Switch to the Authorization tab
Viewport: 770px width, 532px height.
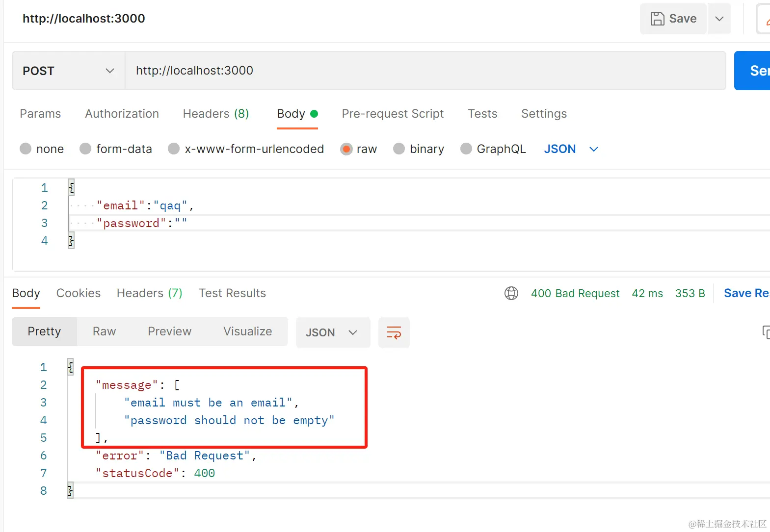pyautogui.click(x=122, y=114)
